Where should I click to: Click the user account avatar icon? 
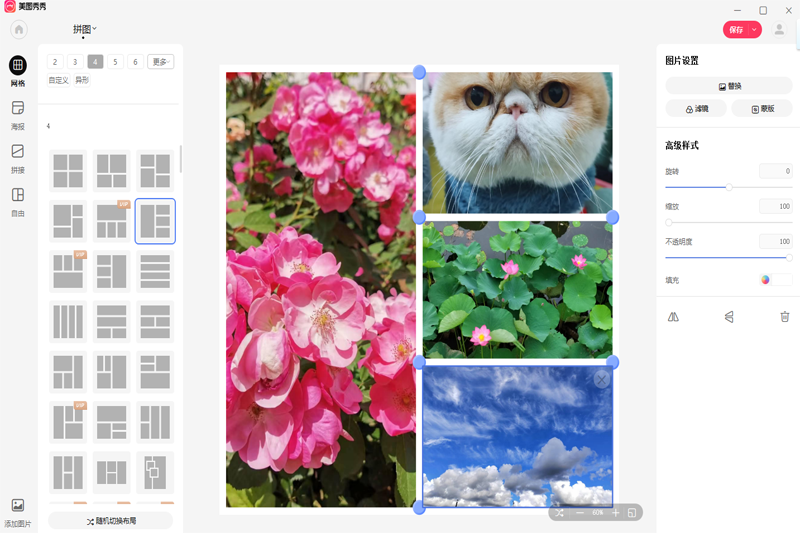tap(779, 29)
